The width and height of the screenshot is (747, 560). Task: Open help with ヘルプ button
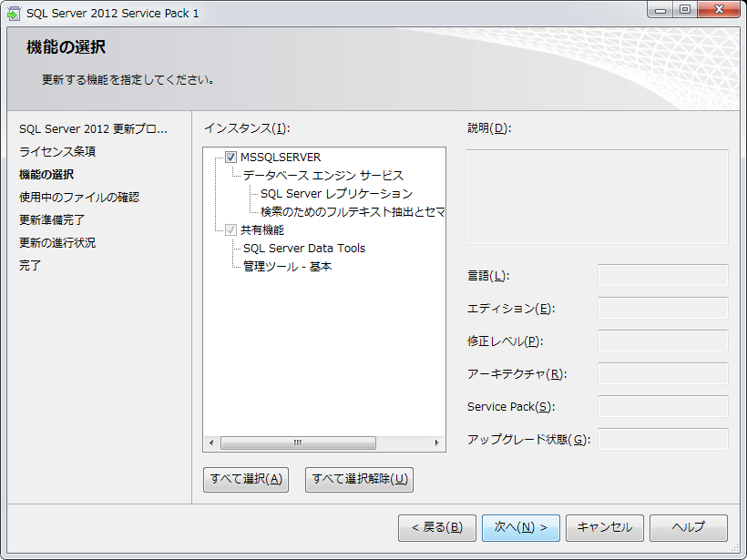[689, 528]
